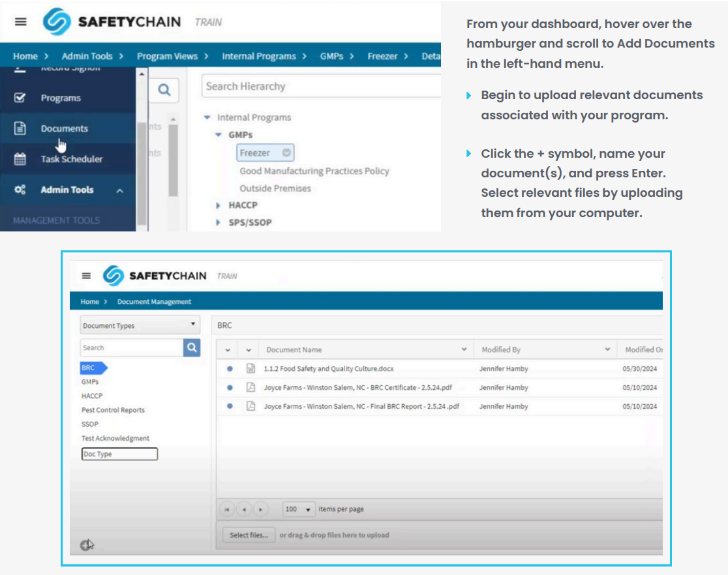Click the hierarchy search magnifier button

click(x=164, y=89)
